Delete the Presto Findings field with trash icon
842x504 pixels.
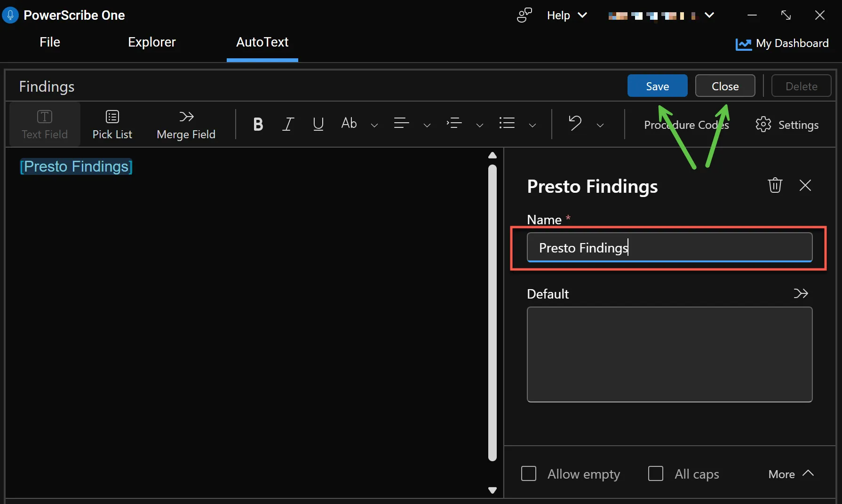[775, 185]
